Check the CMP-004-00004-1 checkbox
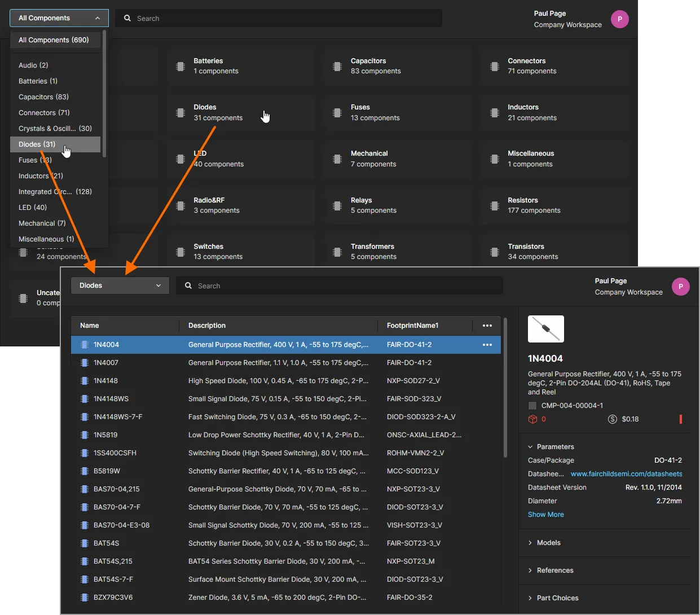 (x=531, y=405)
